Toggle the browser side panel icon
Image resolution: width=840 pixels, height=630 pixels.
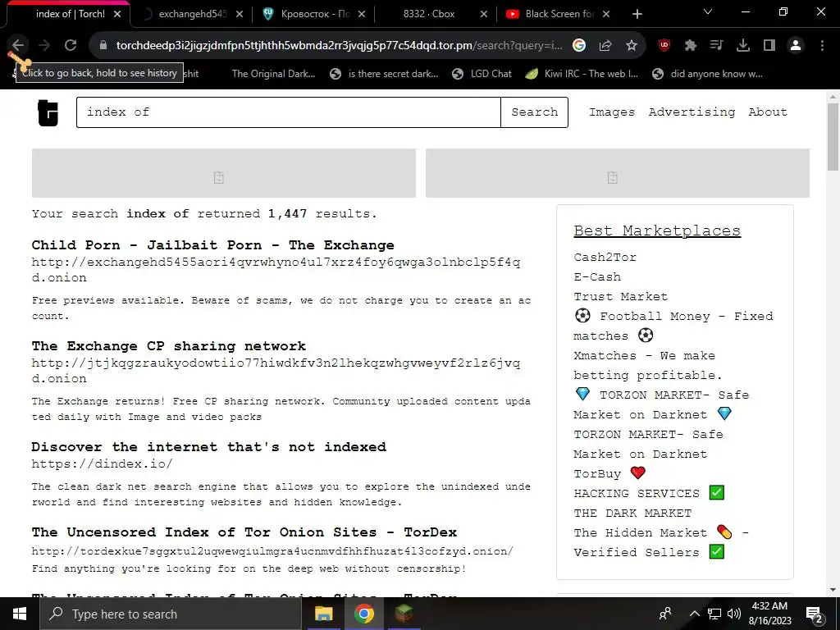coord(769,46)
